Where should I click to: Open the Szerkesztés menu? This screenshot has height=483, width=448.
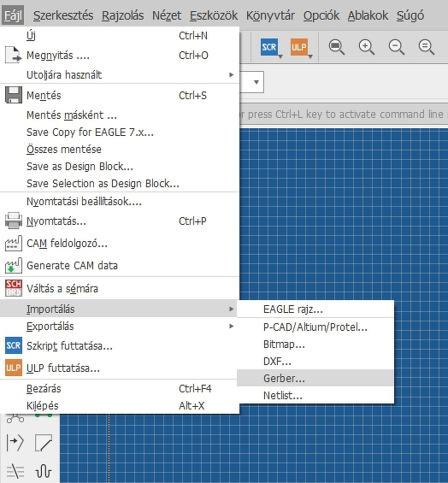[63, 15]
